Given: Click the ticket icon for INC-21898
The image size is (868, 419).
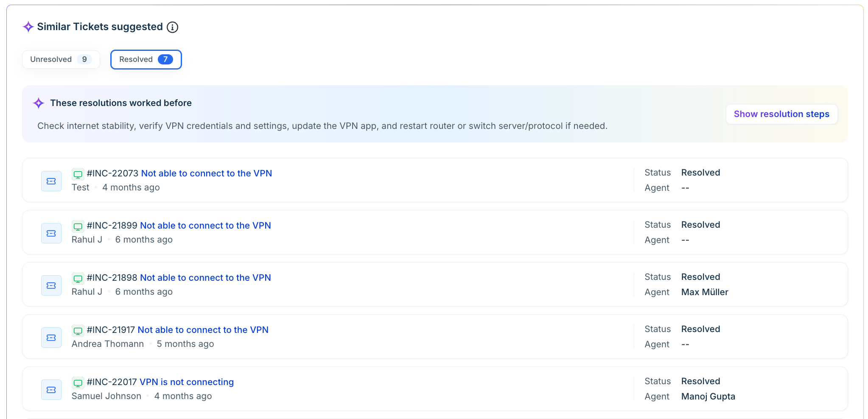Looking at the screenshot, I should coord(51,285).
